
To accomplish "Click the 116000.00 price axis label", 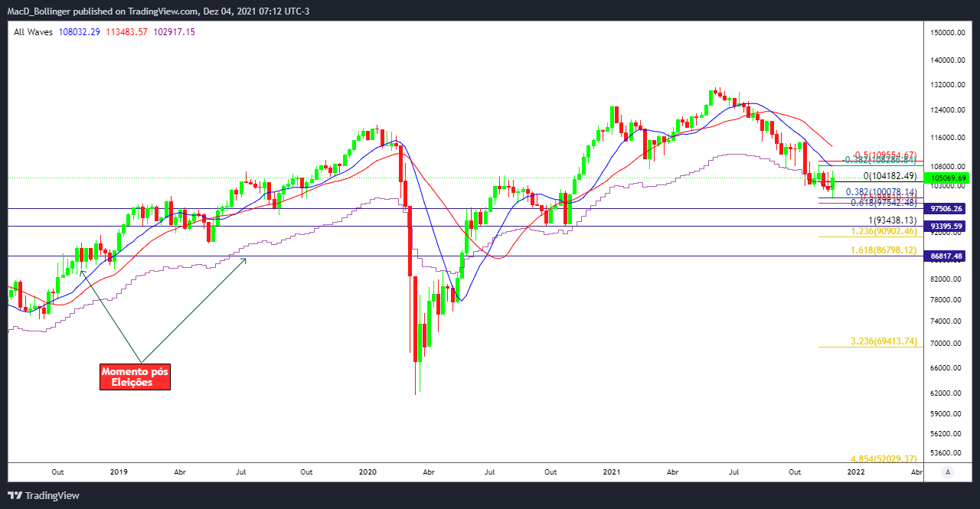I will [946, 138].
